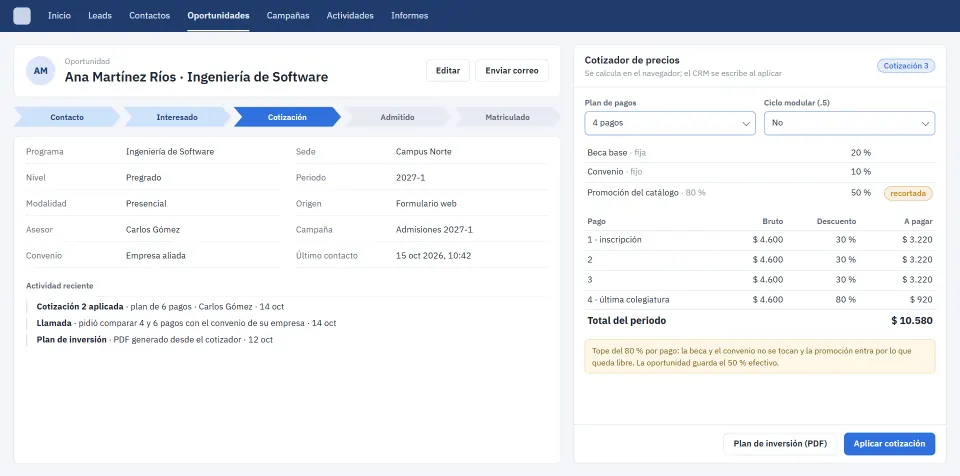
Task: Click the app logo square in the navbar
Action: (x=22, y=16)
